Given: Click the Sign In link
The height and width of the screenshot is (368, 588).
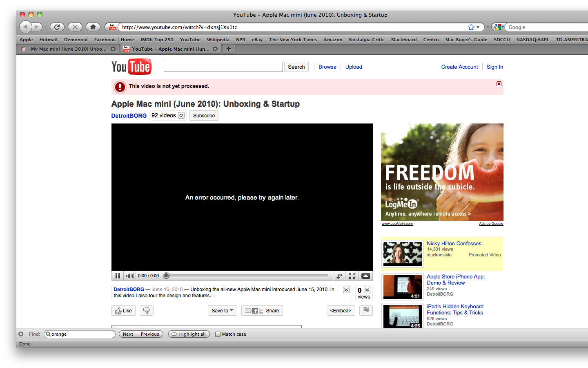Looking at the screenshot, I should coord(495,67).
